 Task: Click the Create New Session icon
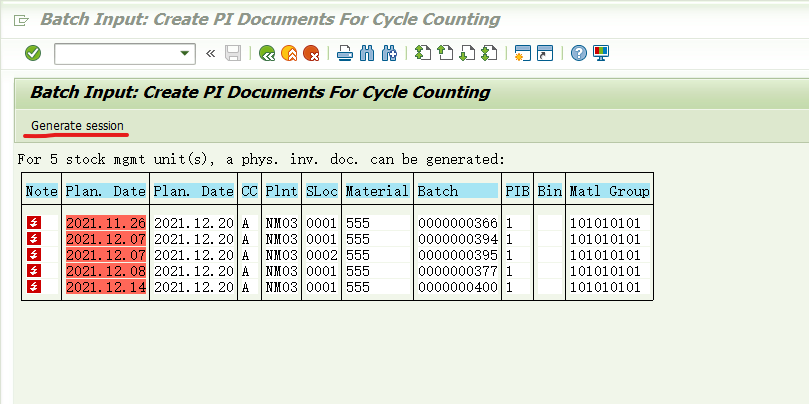pos(523,53)
